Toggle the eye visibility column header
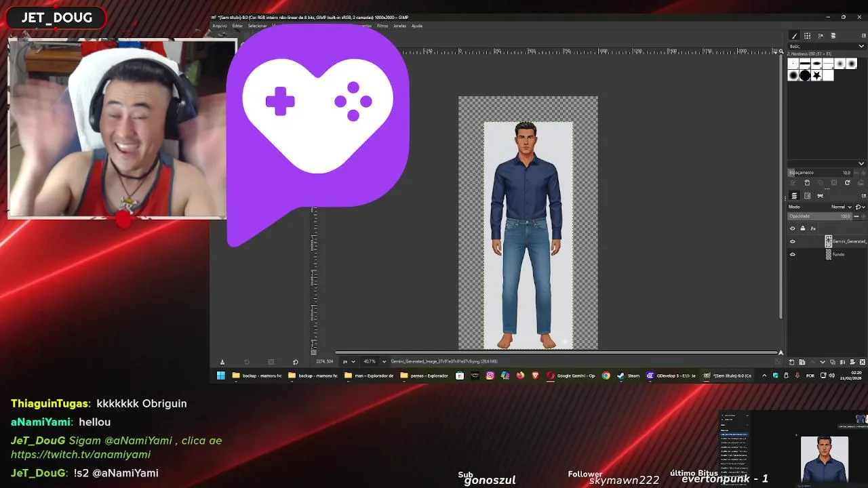This screenshot has height=488, width=868. pyautogui.click(x=792, y=228)
